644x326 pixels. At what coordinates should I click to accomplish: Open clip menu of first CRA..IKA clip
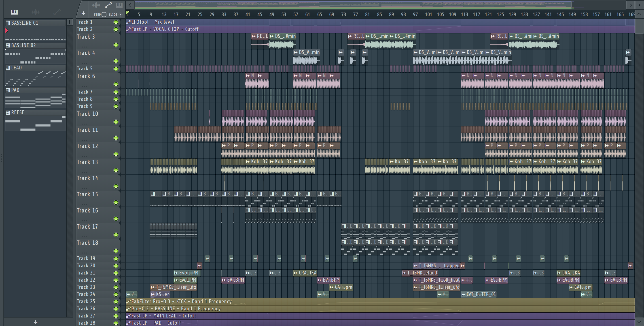295,273
